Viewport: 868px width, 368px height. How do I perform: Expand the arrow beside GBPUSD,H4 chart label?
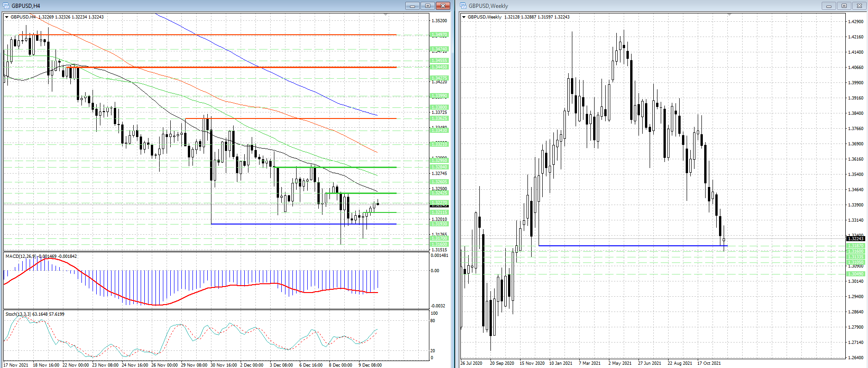7,17
